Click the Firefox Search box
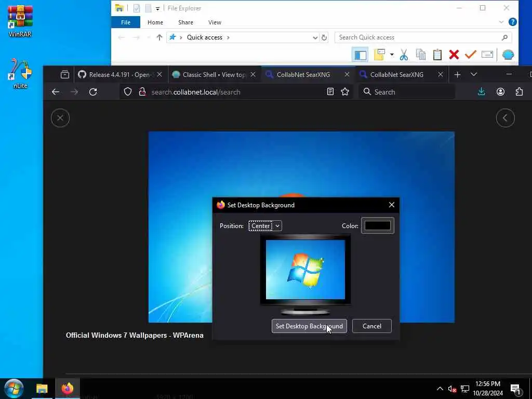The width and height of the screenshot is (532, 399). coord(407,92)
